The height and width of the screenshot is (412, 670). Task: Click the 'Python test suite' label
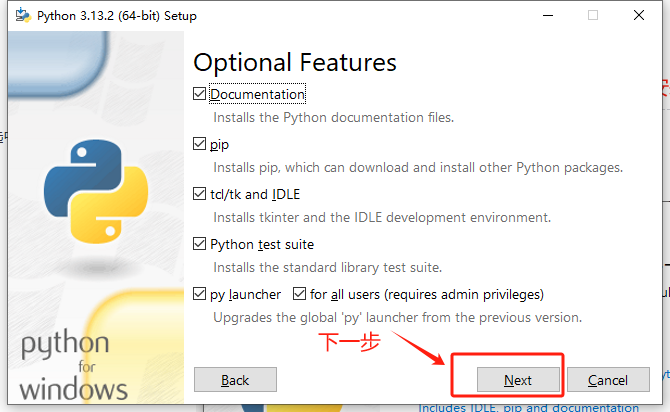pyautogui.click(x=262, y=244)
